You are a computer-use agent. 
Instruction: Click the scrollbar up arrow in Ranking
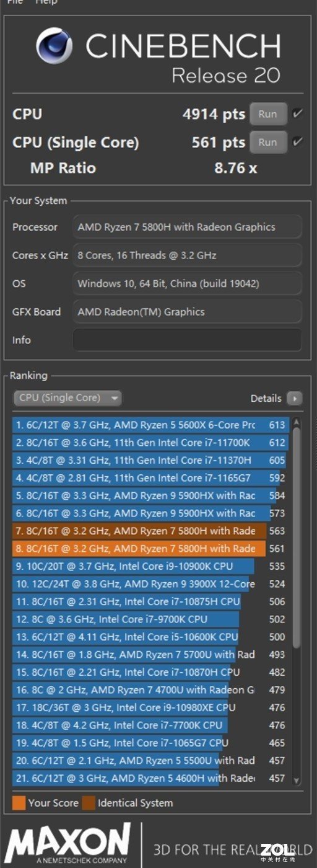[x=296, y=423]
